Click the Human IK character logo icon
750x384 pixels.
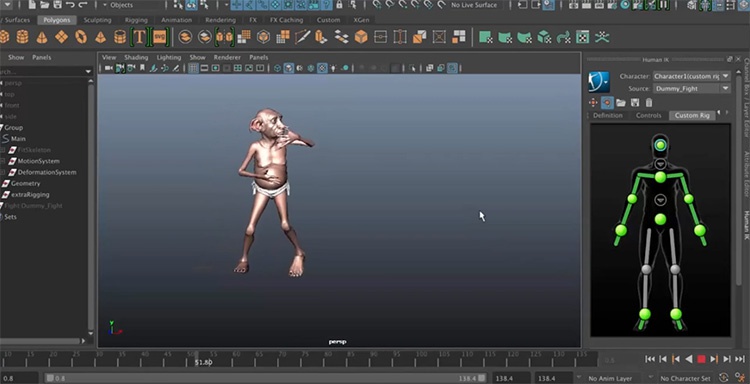tap(599, 82)
